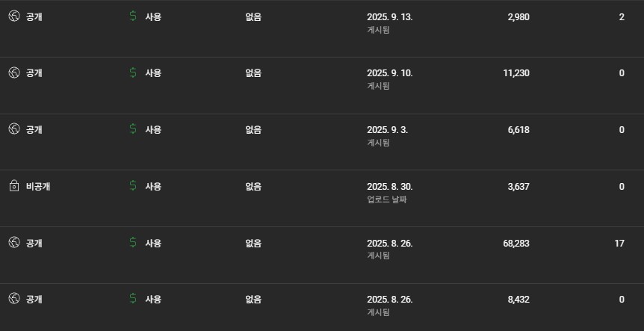This screenshot has width=644, height=331.
Task: Select the 2025. 9. 10. publish date
Action: tap(389, 73)
